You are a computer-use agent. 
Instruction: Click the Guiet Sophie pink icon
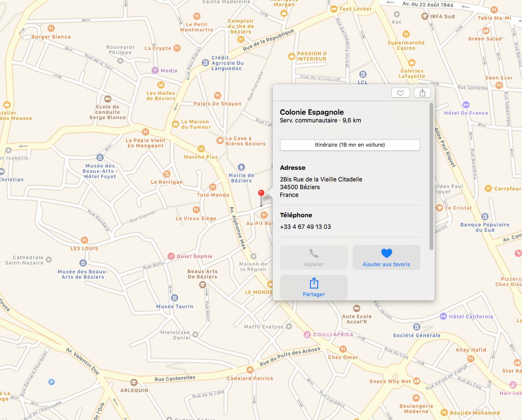point(171,256)
